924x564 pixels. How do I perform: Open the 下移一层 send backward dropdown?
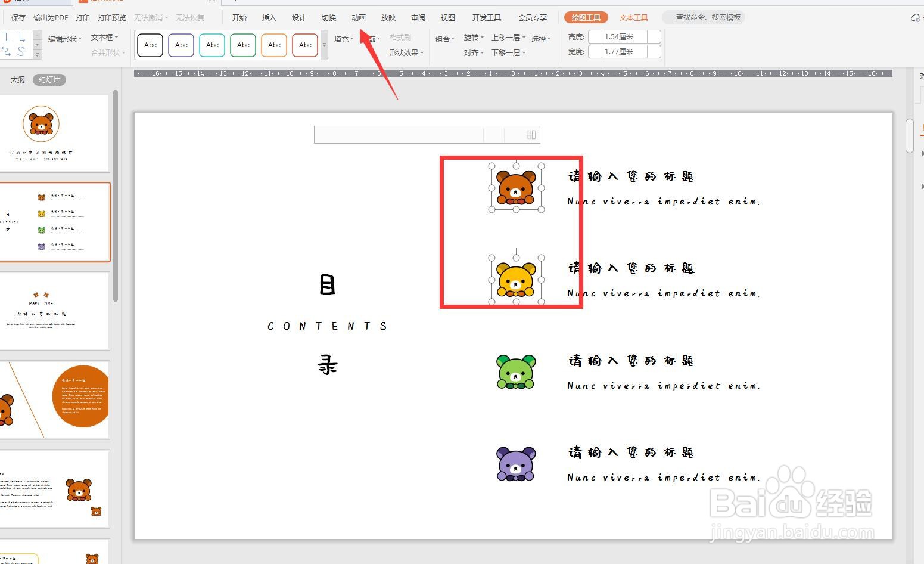pos(508,52)
